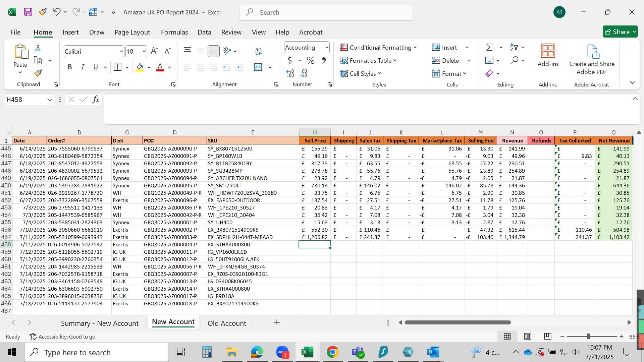Open the Font dialog launcher
Screen dimensions: 644x362
(x=173, y=85)
